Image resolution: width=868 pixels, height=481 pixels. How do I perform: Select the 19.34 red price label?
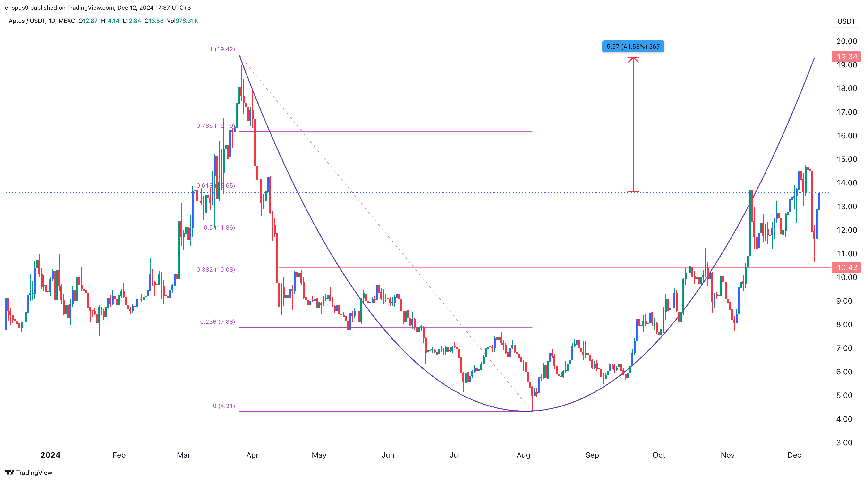pos(846,57)
